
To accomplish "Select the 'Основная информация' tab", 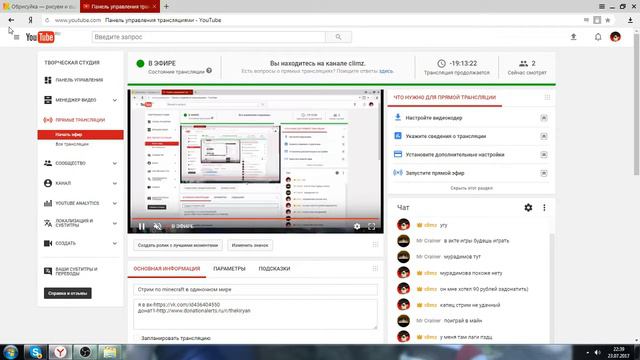I will (x=167, y=269).
